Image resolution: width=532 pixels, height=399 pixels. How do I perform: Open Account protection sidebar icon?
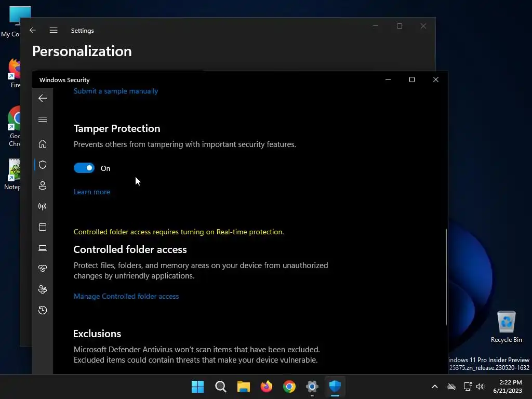[x=43, y=185]
